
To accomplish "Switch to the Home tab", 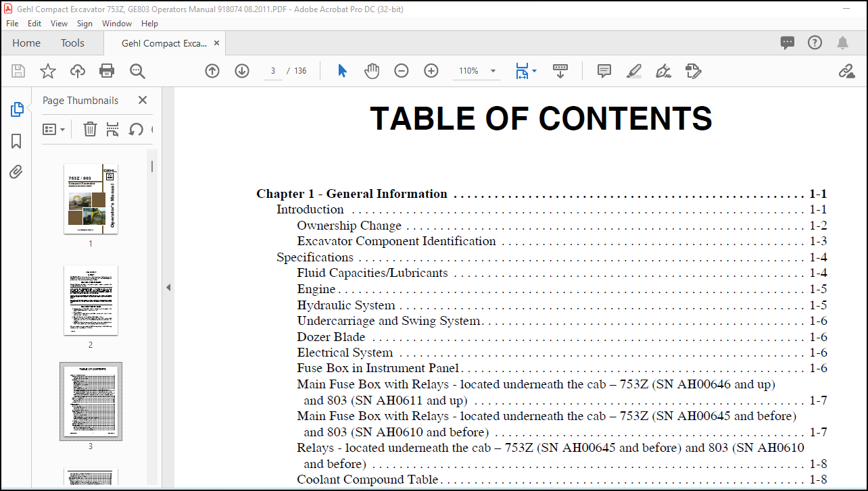I will pos(26,43).
